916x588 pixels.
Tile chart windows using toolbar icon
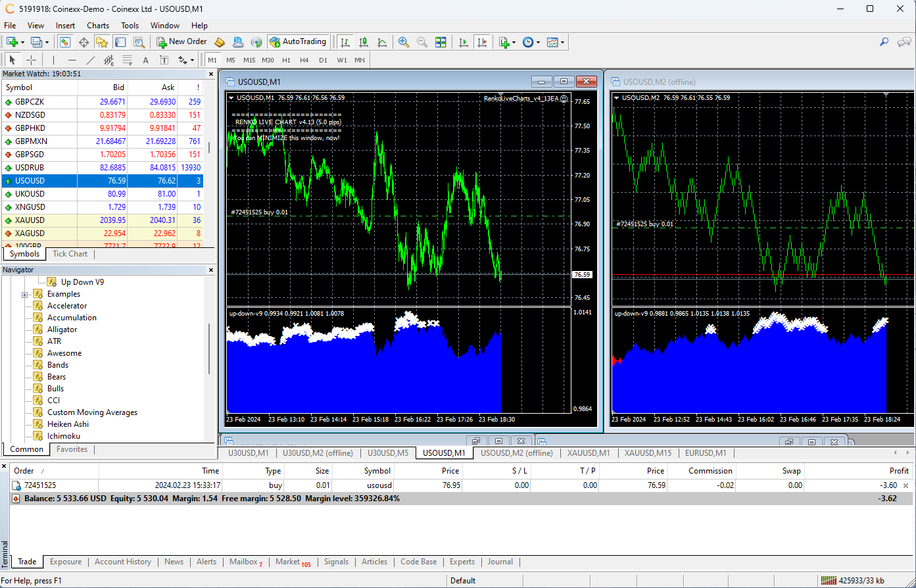coord(441,42)
